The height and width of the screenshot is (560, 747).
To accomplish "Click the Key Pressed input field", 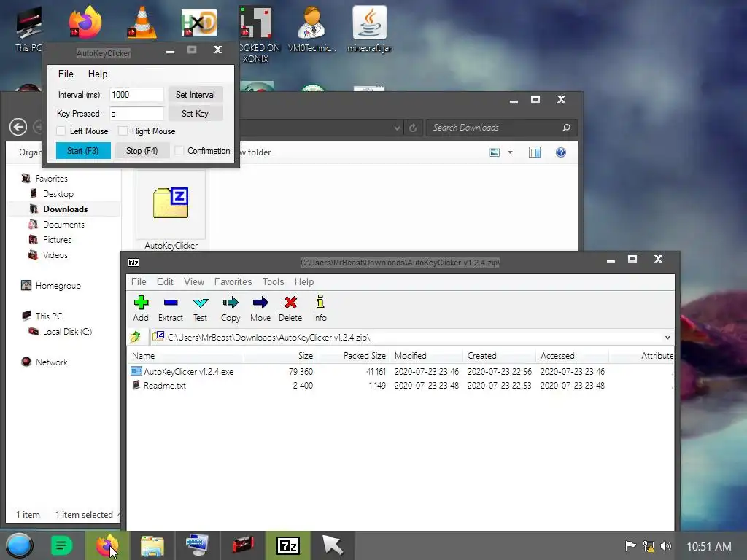I will tap(136, 113).
